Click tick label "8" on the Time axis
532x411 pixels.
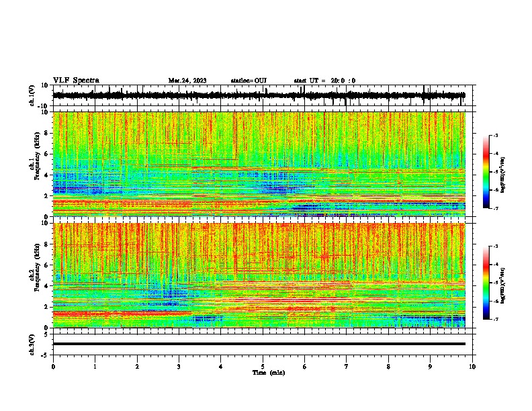(x=388, y=367)
